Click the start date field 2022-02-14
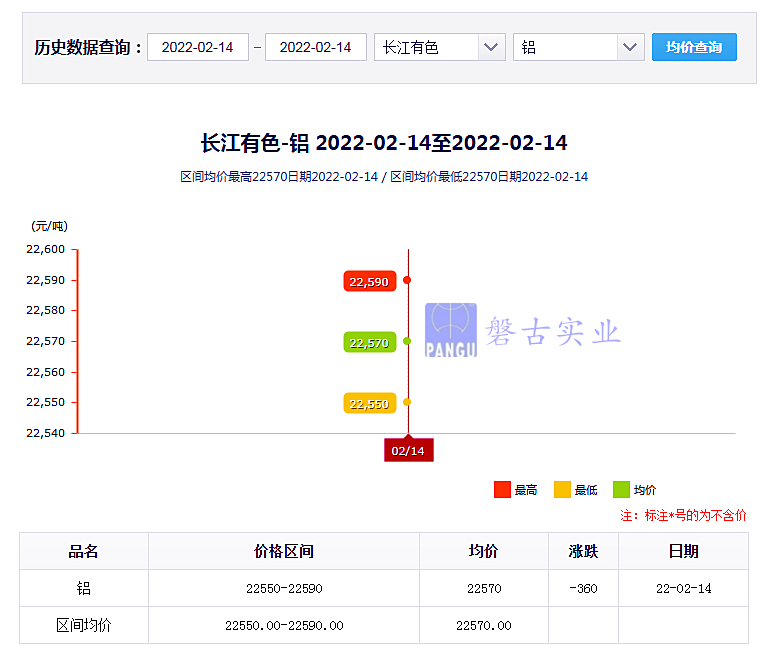 [x=197, y=47]
